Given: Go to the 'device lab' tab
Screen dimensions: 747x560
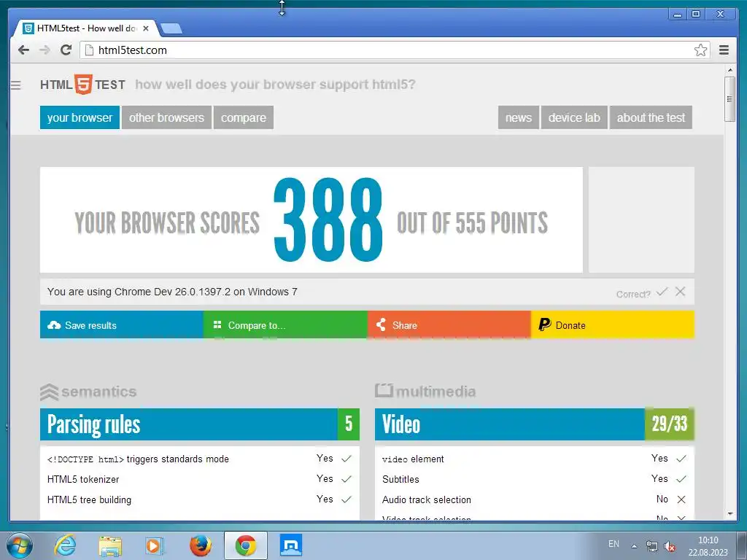Looking at the screenshot, I should (x=574, y=117).
